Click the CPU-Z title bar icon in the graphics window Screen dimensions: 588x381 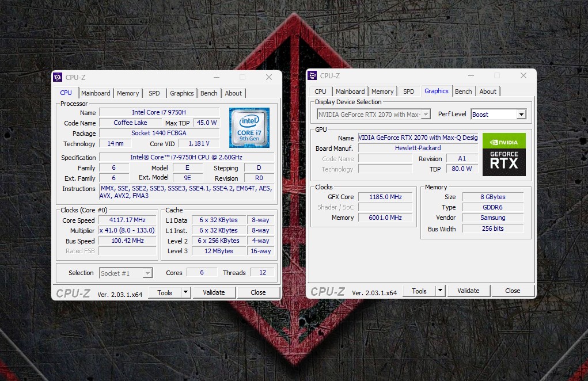[x=312, y=75]
